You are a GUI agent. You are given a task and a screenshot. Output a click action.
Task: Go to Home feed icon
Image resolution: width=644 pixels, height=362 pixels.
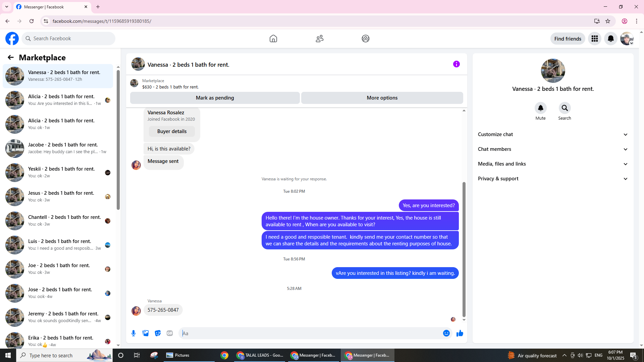tap(273, 39)
